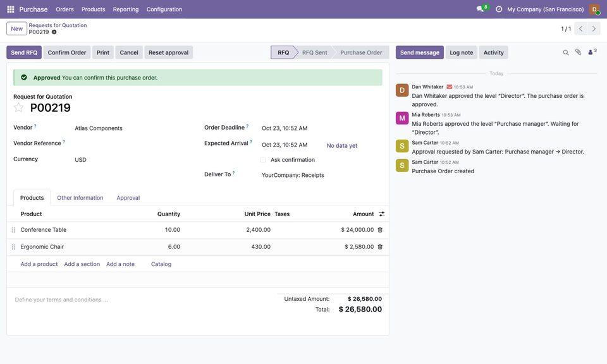
Task: Click Deliver To help question mark
Action: [x=233, y=173]
